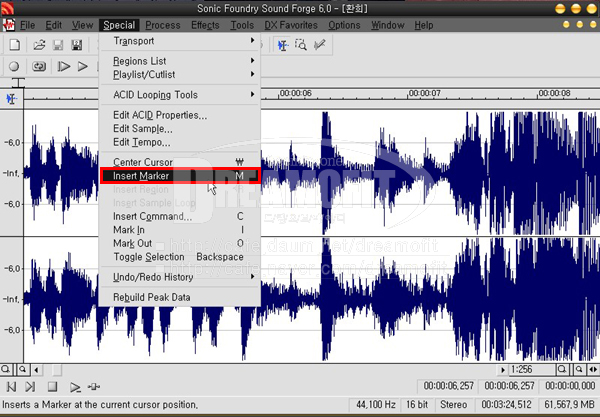The width and height of the screenshot is (600, 417).
Task: Close the open Special menu
Action: pos(119,25)
